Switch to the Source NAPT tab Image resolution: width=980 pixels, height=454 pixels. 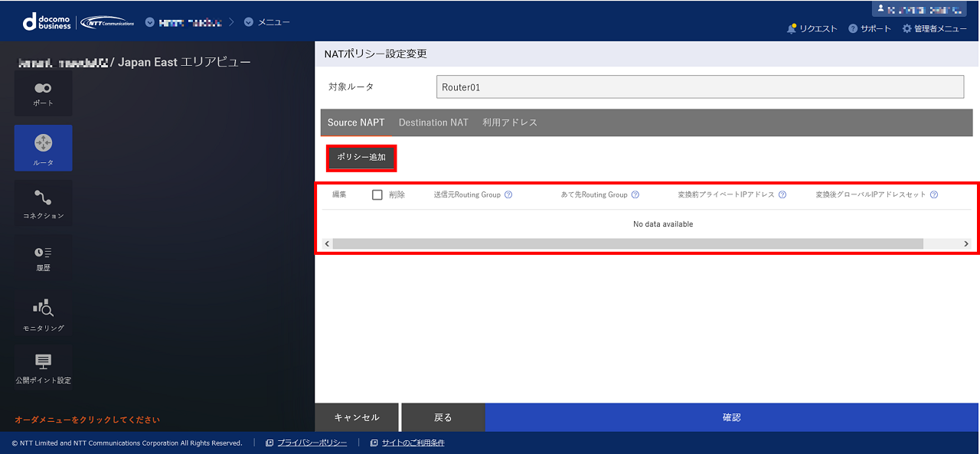click(x=356, y=122)
